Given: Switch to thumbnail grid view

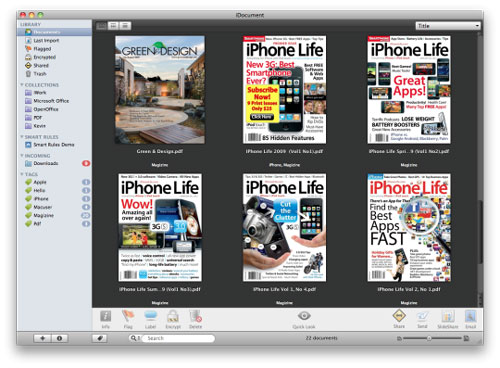Looking at the screenshot, I should click(101, 26).
